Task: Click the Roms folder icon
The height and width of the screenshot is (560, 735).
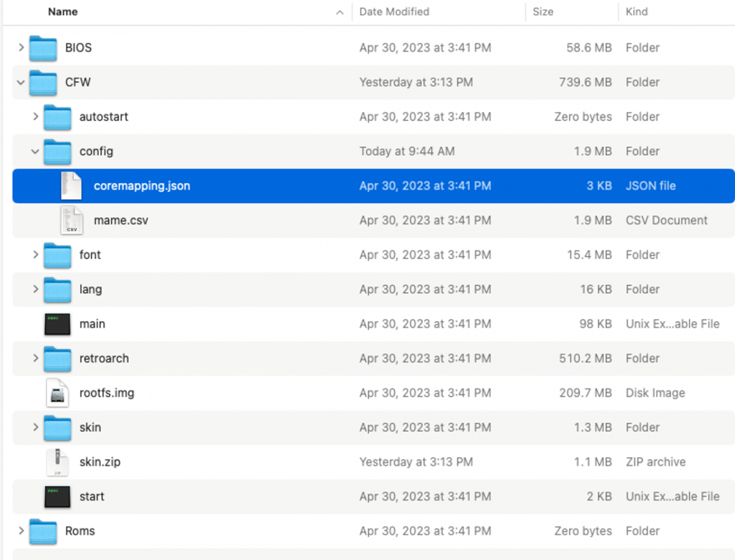Action: tap(43, 531)
